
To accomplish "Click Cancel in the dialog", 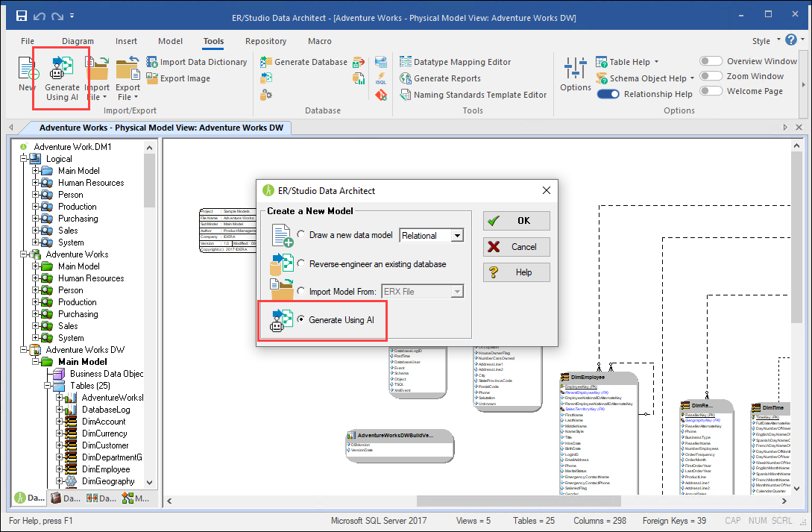I will 516,246.
